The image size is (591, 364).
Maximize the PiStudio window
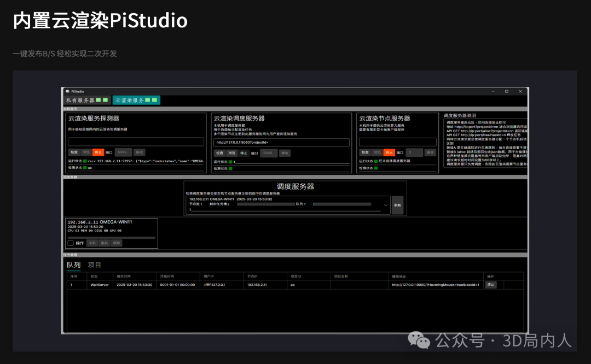click(x=507, y=91)
